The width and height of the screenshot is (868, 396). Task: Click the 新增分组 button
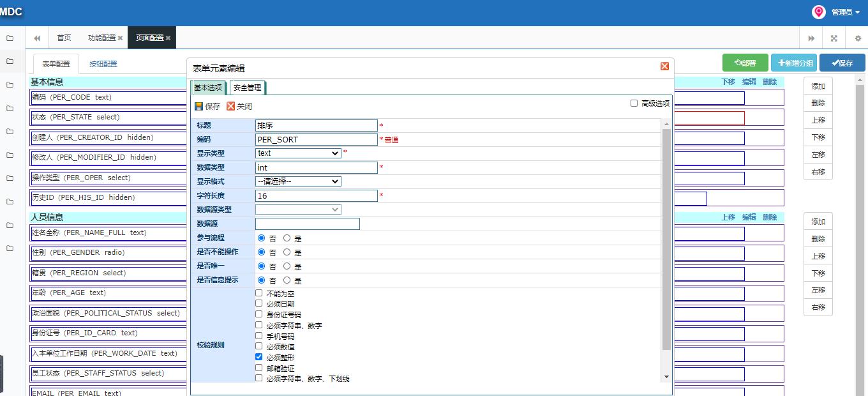pos(794,63)
